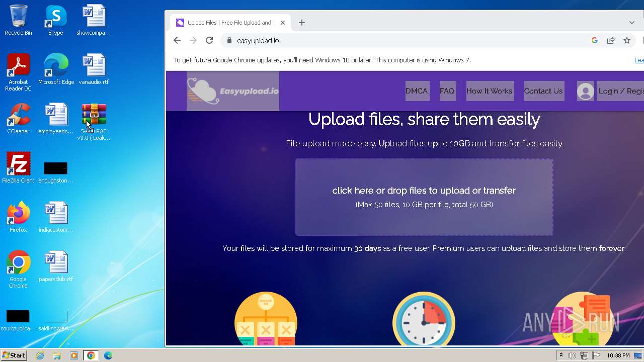
Task: Select employeedo... document icon
Action: point(56,119)
